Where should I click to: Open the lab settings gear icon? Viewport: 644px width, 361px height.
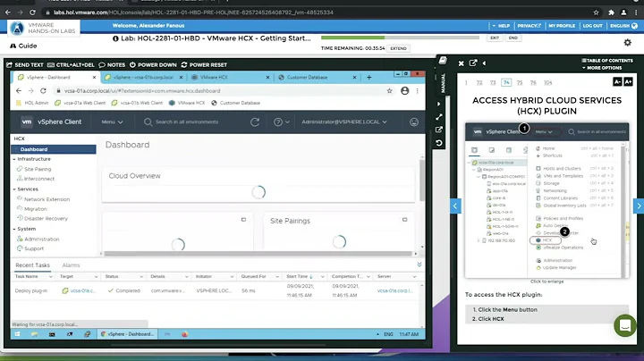click(x=627, y=42)
